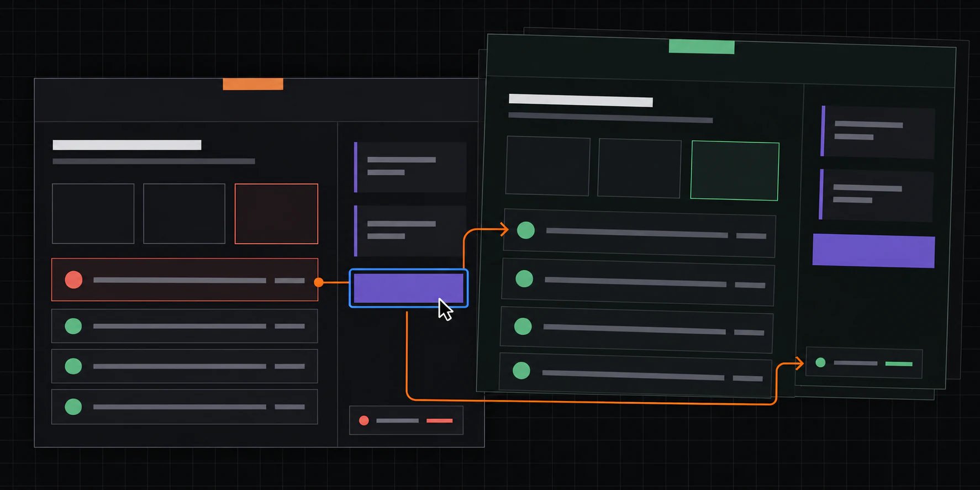The height and width of the screenshot is (490, 980).
Task: Click the red bar in the left window's status chip
Action: tap(440, 421)
